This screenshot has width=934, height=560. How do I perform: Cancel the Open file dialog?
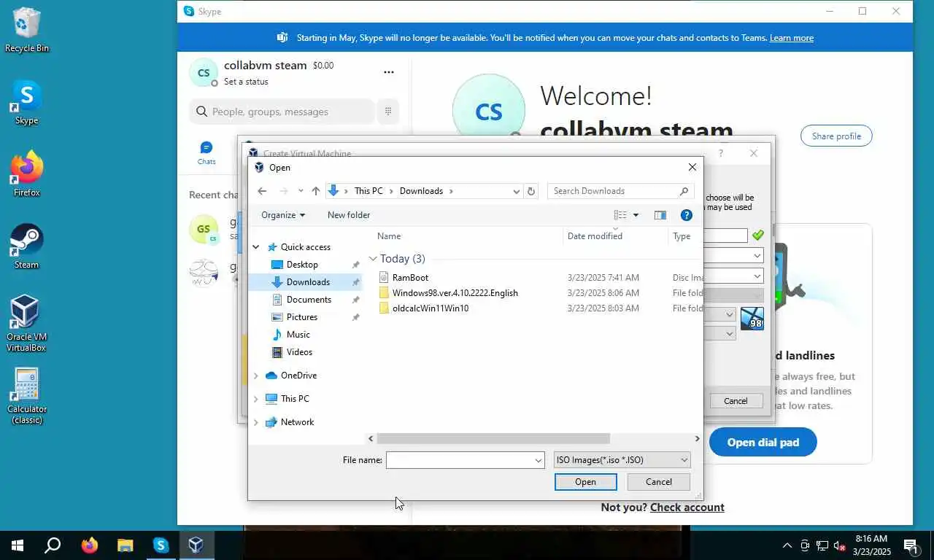(659, 482)
